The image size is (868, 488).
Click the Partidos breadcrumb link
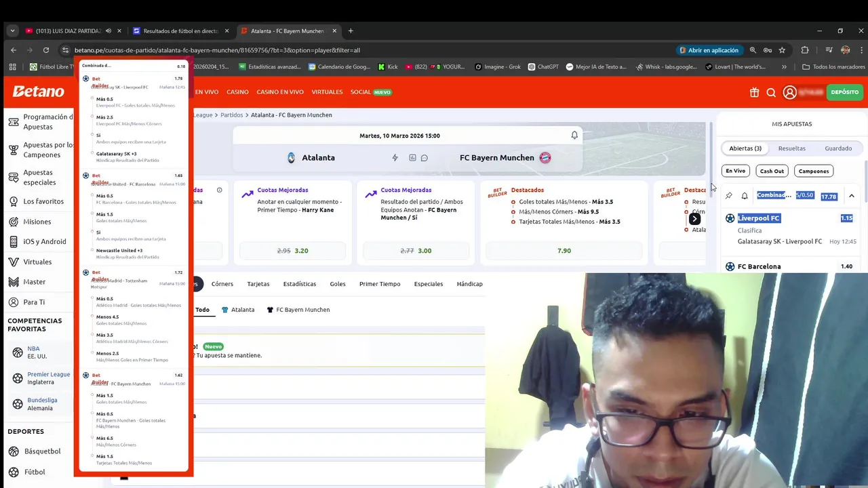[231, 115]
